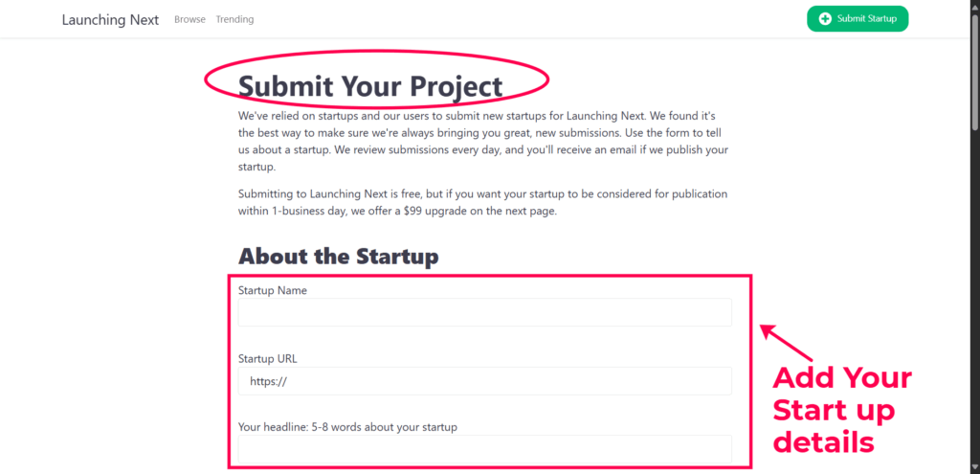Click the red arrow annotation graphic
The width and height of the screenshot is (980, 474).
786,342
